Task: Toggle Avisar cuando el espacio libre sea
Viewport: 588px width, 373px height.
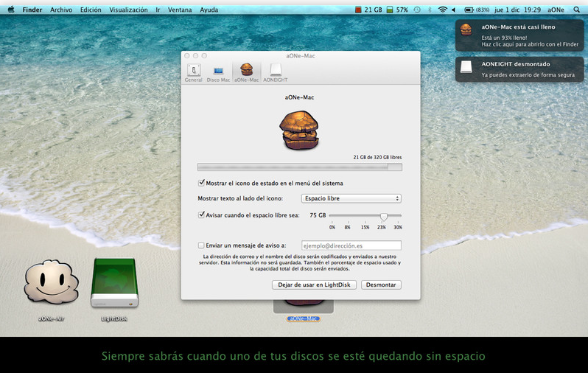Action: [x=201, y=215]
